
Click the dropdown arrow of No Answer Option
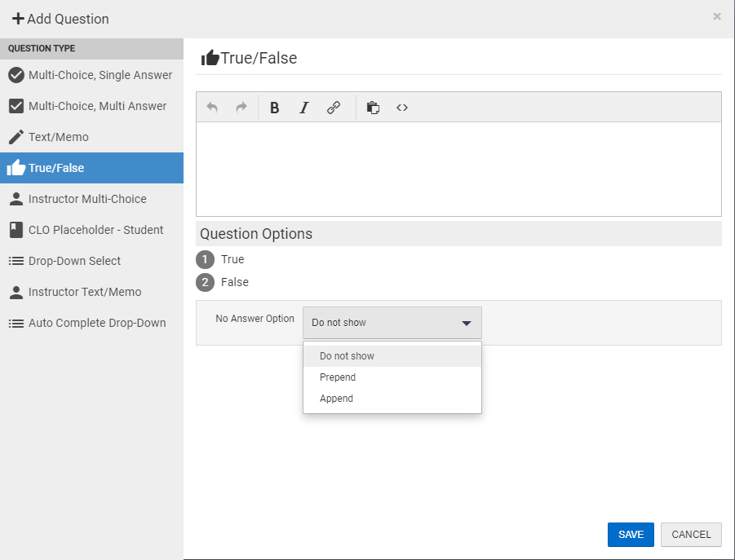[467, 323]
